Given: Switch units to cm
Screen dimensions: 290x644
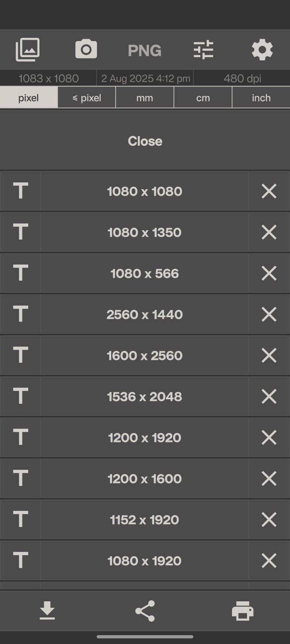Looking at the screenshot, I should (x=203, y=98).
